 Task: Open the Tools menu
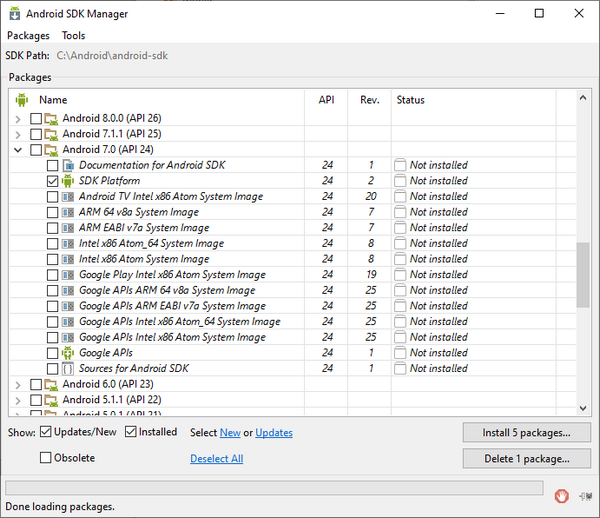coord(73,36)
